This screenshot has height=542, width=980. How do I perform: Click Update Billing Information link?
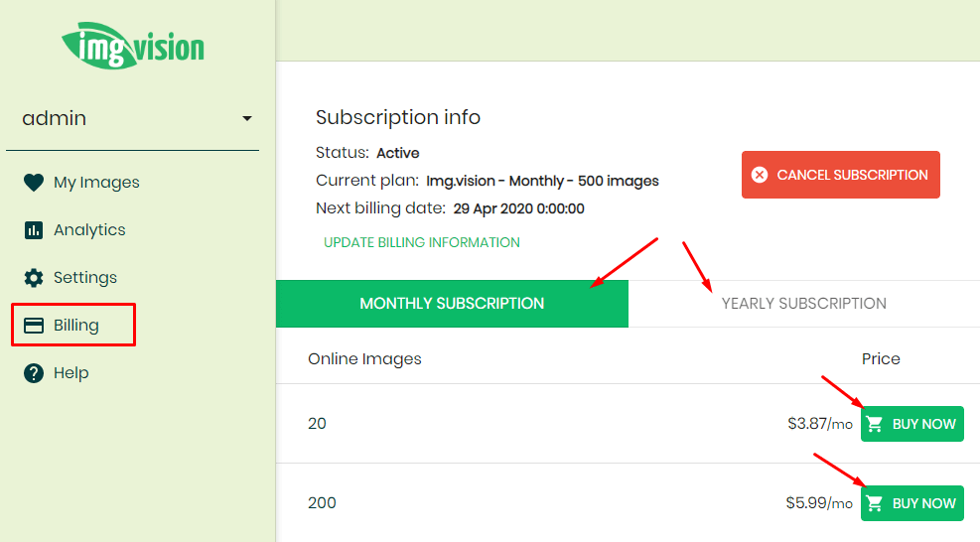(422, 242)
